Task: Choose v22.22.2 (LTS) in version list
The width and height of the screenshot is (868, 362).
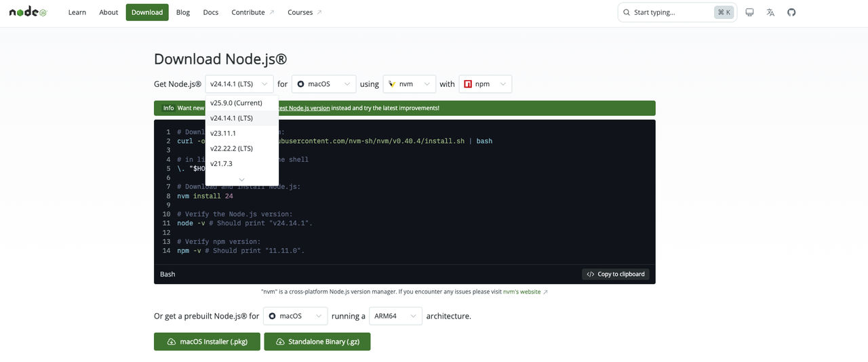Action: tap(231, 148)
